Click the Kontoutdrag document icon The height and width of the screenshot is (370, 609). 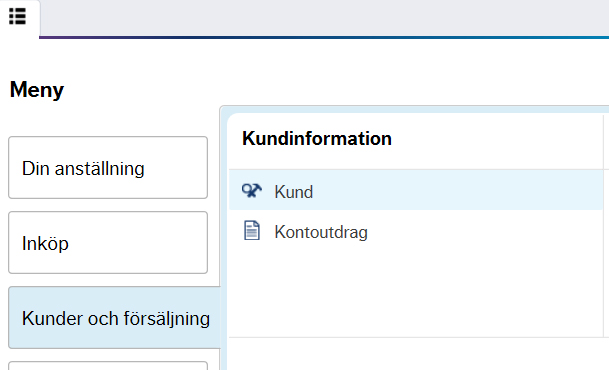pyautogui.click(x=252, y=231)
